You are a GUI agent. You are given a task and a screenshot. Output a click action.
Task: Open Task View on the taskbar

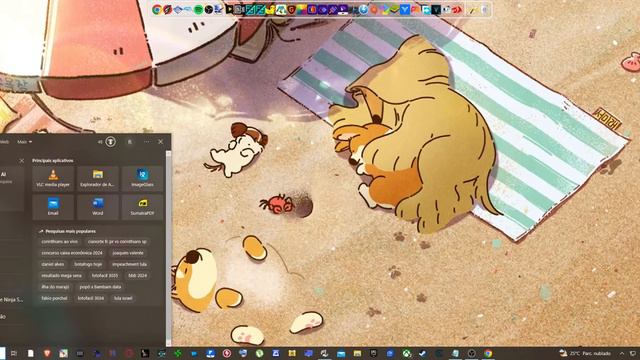[14, 353]
